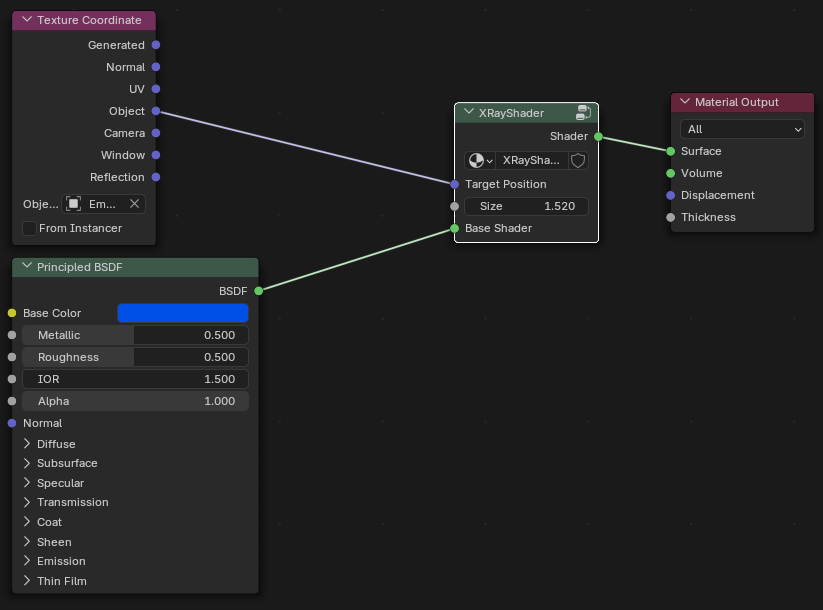Collapse the Texture Coordinate node

coord(27,20)
